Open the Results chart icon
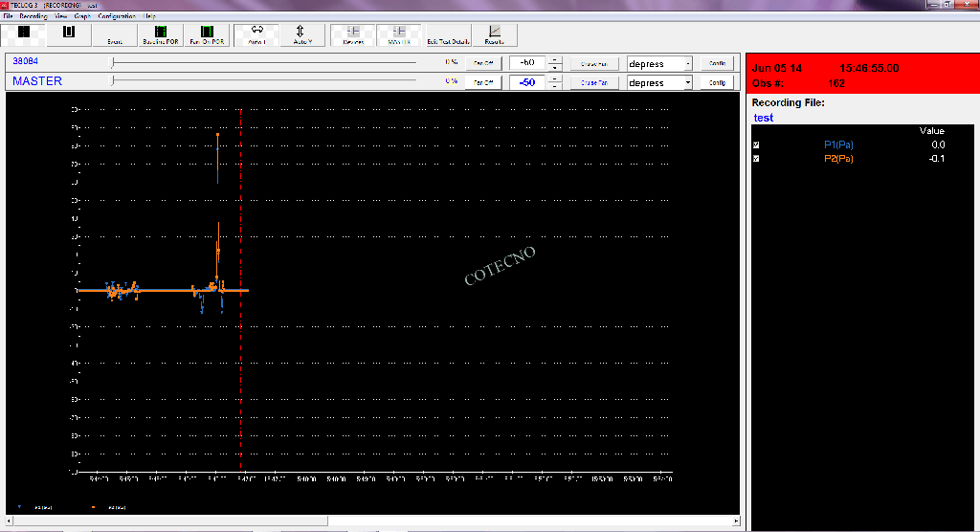 point(494,35)
